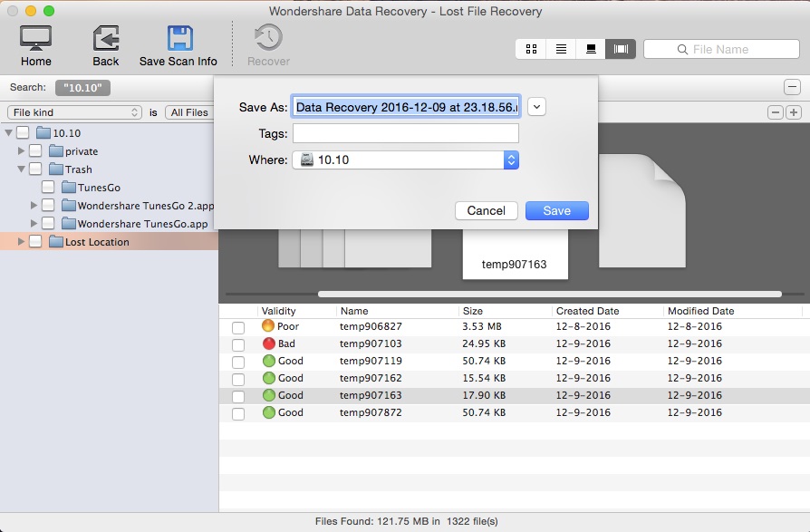Click the Lost Location folder icon
This screenshot has width=810, height=532.
[56, 241]
